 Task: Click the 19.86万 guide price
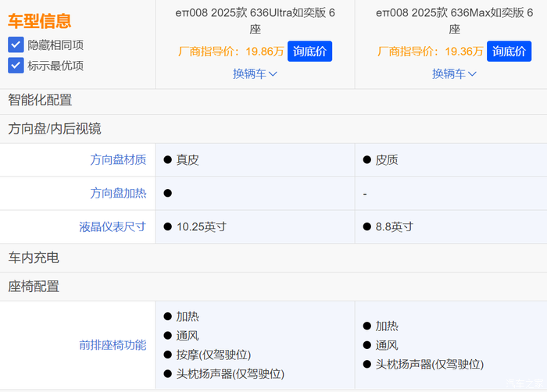pos(263,52)
